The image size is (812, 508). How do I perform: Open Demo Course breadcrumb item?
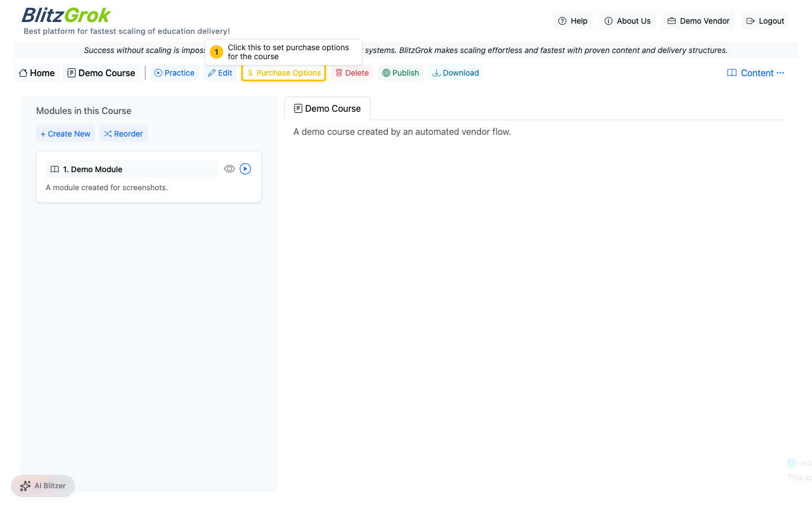101,73
